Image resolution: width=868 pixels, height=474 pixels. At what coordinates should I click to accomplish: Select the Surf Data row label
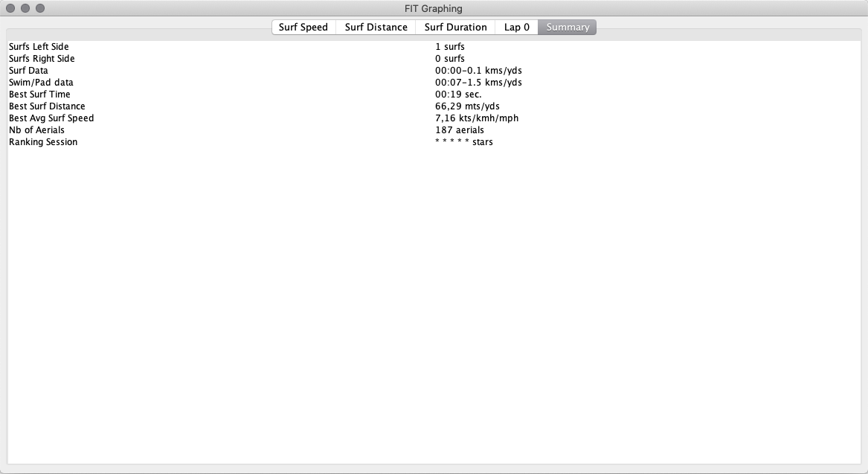coord(28,71)
